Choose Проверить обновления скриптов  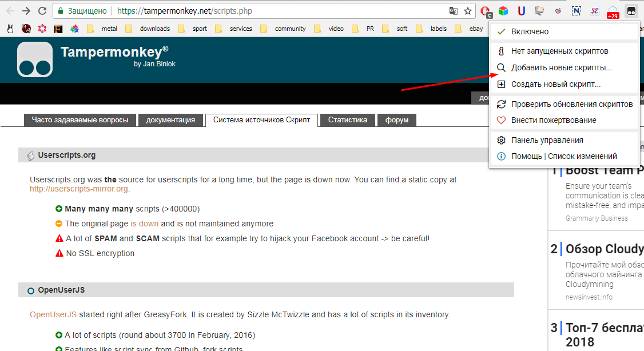point(565,104)
